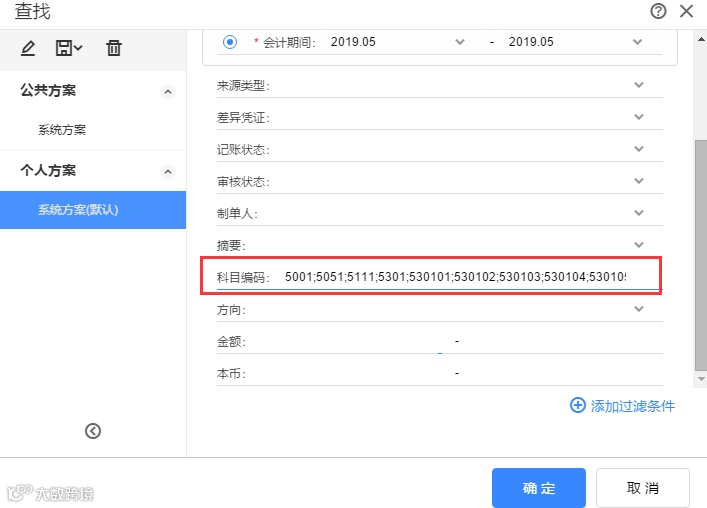Click the plus icon next to 添加过滤条件
The height and width of the screenshot is (508, 707).
tap(578, 405)
